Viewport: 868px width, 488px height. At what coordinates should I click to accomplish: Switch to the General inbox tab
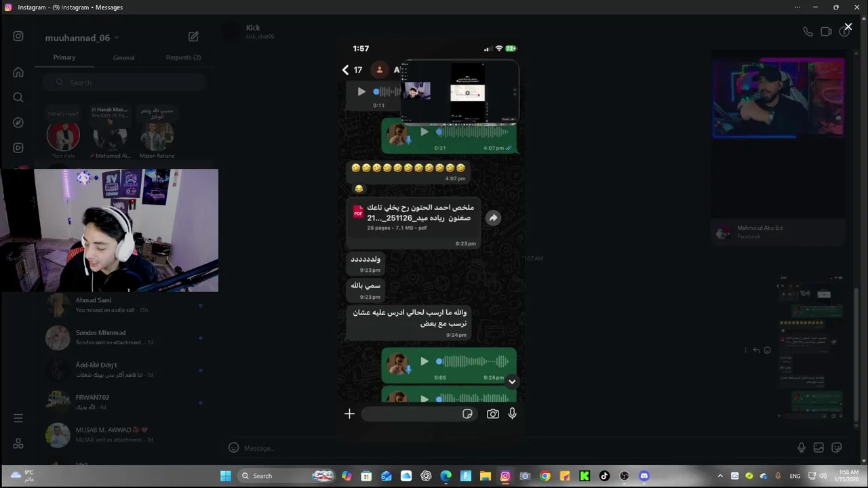(x=123, y=58)
